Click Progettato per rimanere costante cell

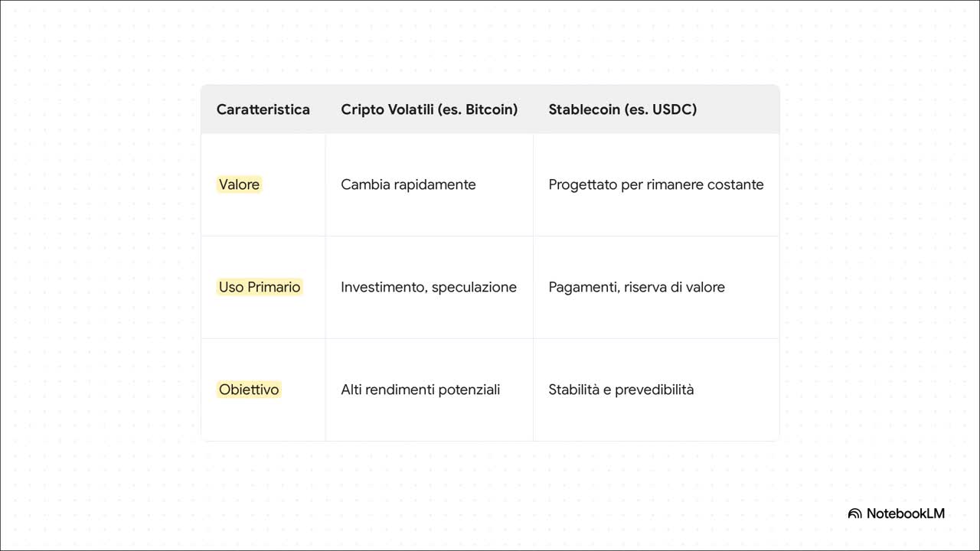(655, 184)
